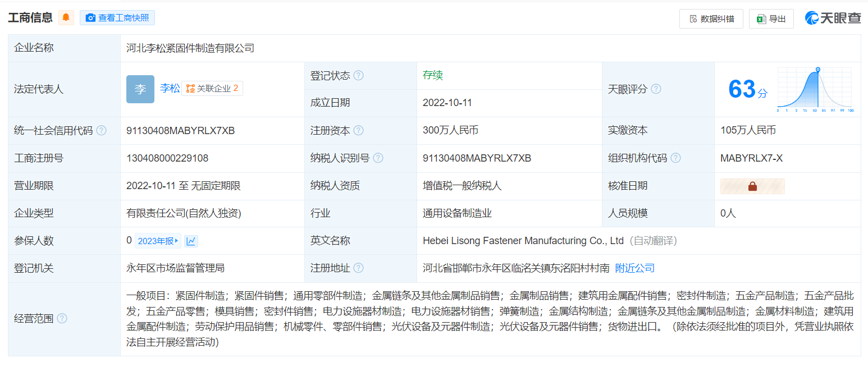
Task: Click help icon next to 登记状态
Action: pyautogui.click(x=358, y=76)
